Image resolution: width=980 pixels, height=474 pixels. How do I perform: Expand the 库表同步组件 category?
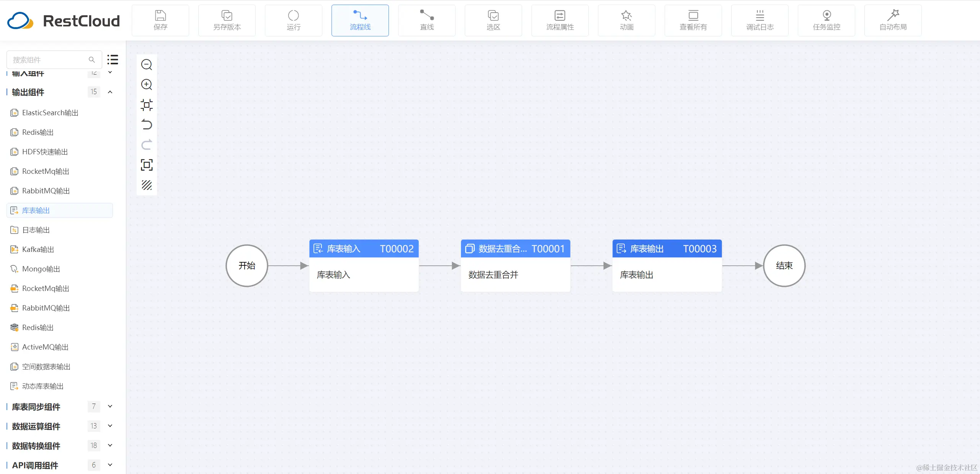(110, 407)
